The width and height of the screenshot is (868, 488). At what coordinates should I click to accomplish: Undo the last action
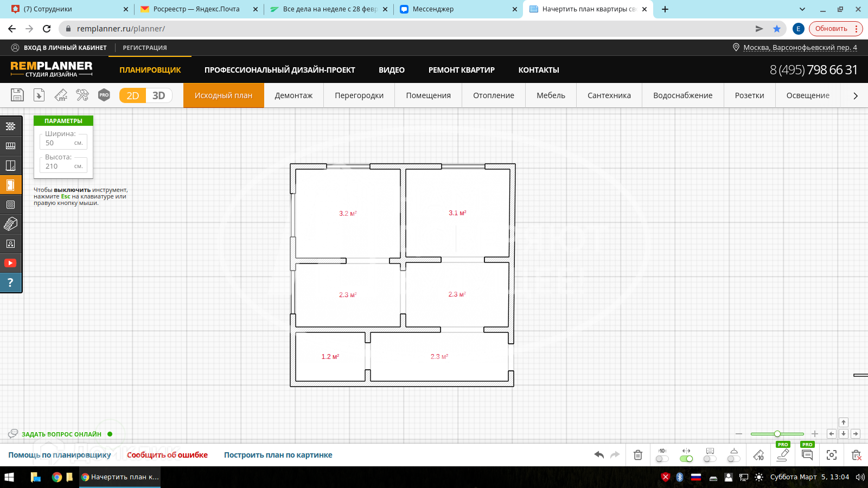point(599,455)
